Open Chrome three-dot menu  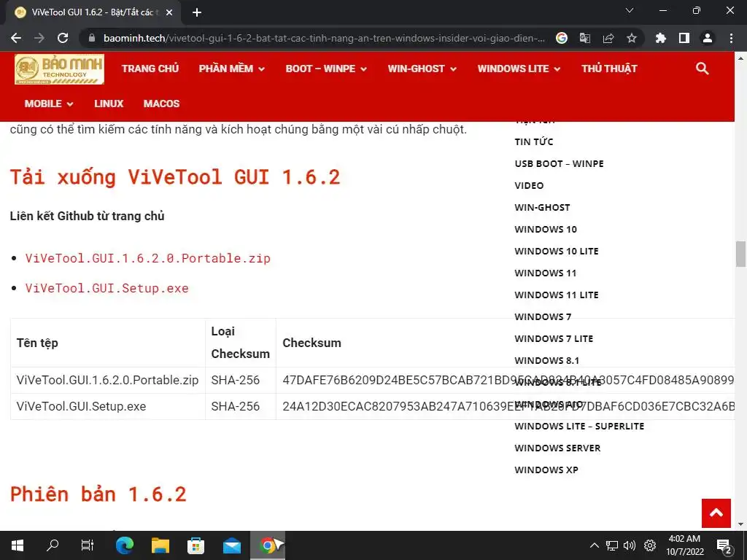click(731, 38)
